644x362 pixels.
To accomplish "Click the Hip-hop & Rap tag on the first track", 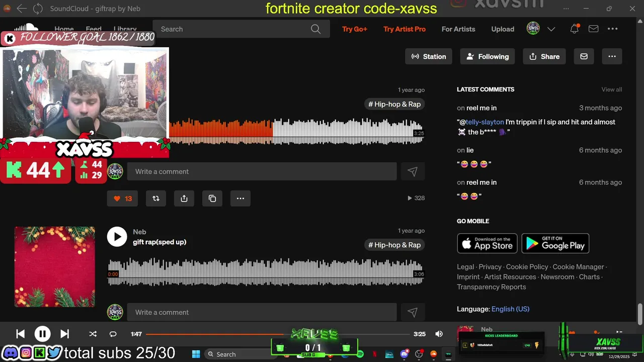I will click(x=394, y=104).
